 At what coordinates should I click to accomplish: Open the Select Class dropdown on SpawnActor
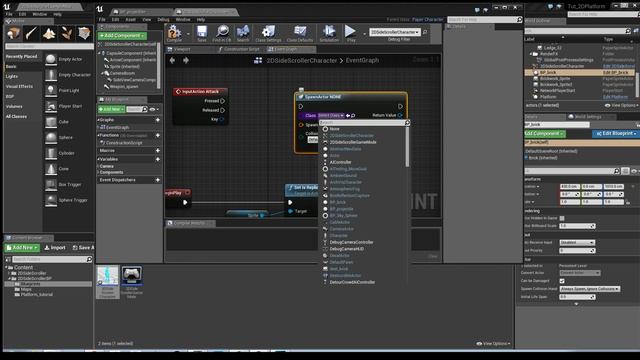331,116
